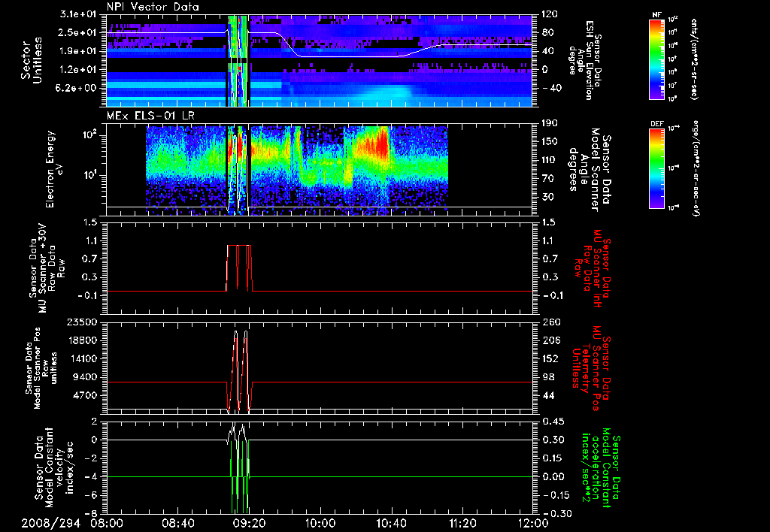Click the 260 telemetry tick label

point(550,322)
